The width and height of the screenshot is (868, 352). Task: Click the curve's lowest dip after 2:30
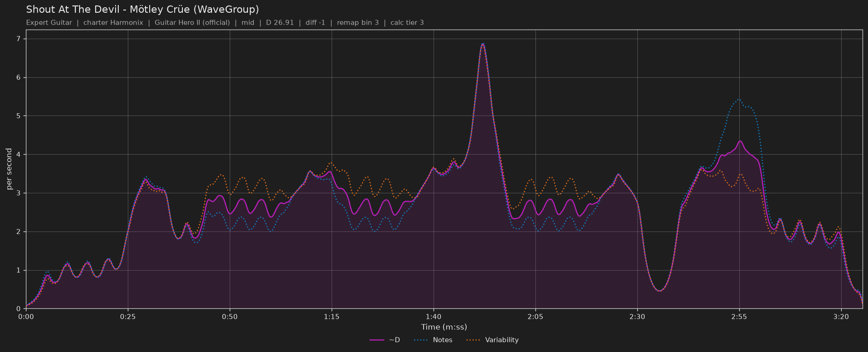pyautogui.click(x=660, y=291)
